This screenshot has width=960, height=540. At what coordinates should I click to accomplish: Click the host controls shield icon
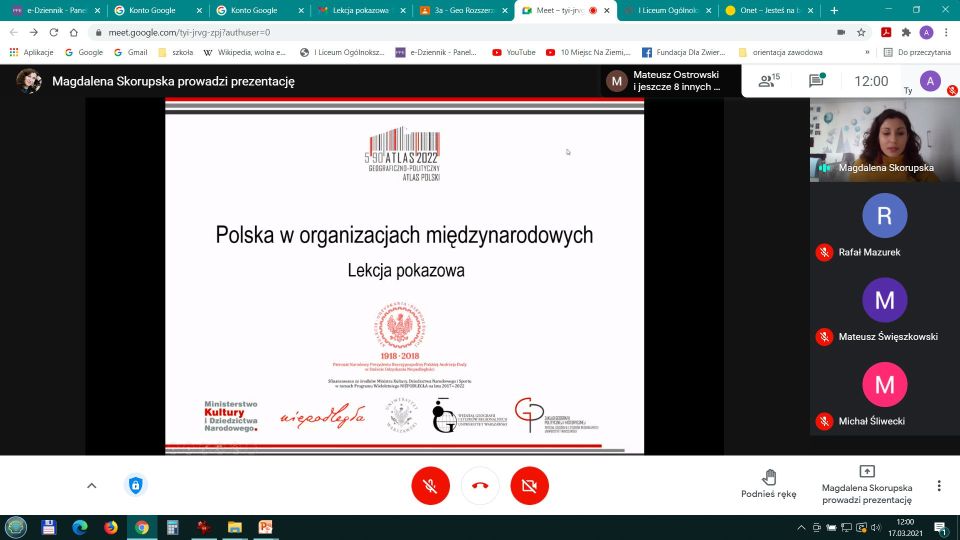[136, 486]
